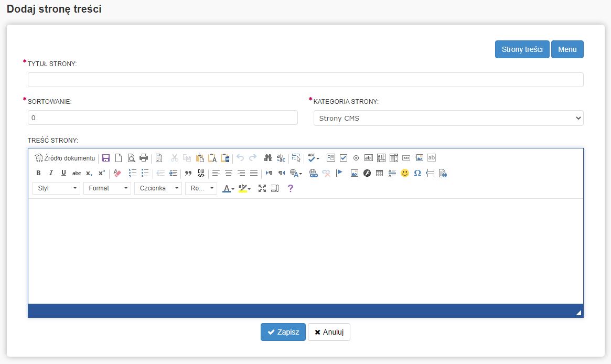Viewport: 611px width, 364px height.
Task: Click the Omega special character icon
Action: (417, 173)
